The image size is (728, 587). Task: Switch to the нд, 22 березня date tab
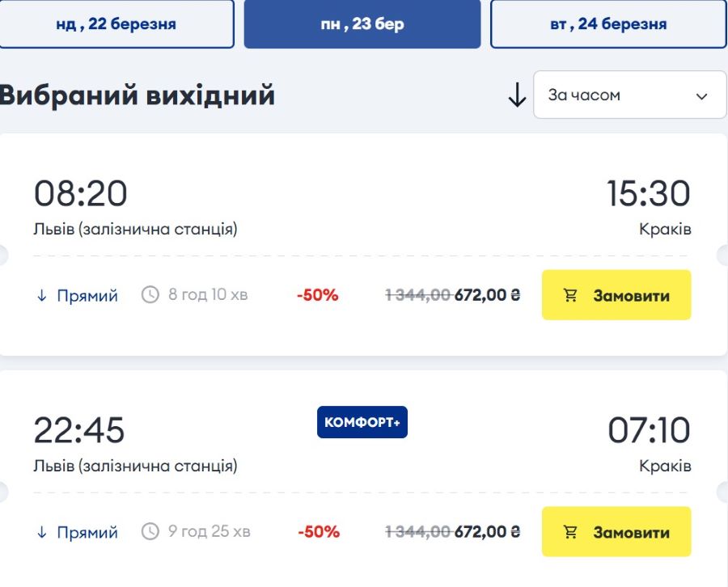[x=119, y=23]
